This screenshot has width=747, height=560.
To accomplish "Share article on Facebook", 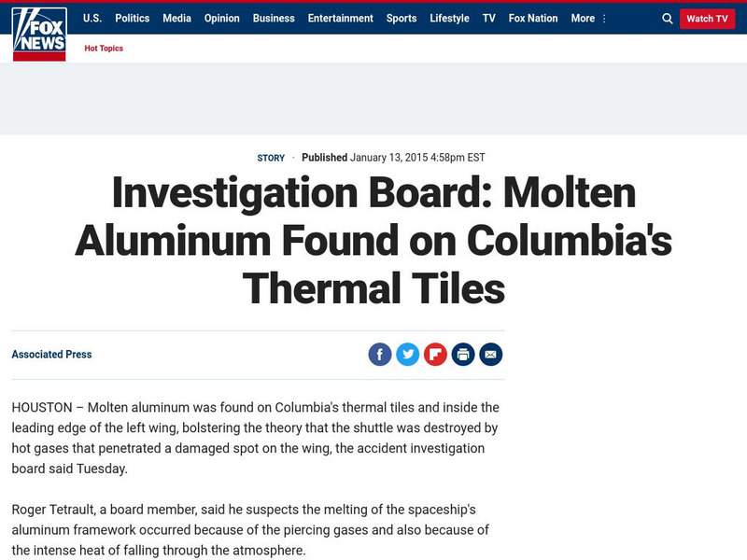I will pyautogui.click(x=380, y=355).
